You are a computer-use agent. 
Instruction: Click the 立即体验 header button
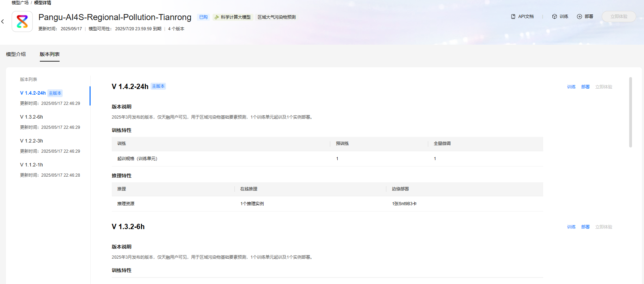pos(619,17)
